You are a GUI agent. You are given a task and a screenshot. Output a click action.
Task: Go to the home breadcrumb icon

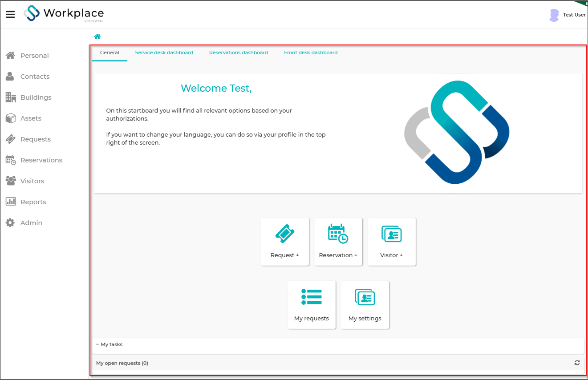[97, 36]
